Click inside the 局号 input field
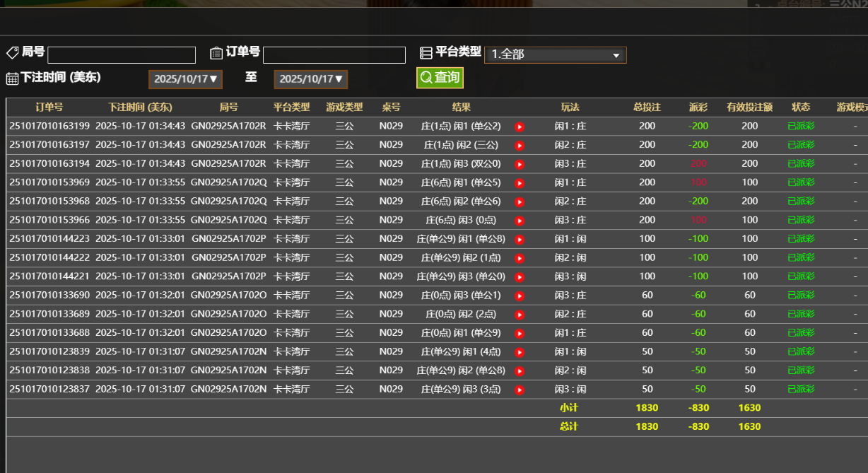The image size is (868, 473). (x=120, y=54)
